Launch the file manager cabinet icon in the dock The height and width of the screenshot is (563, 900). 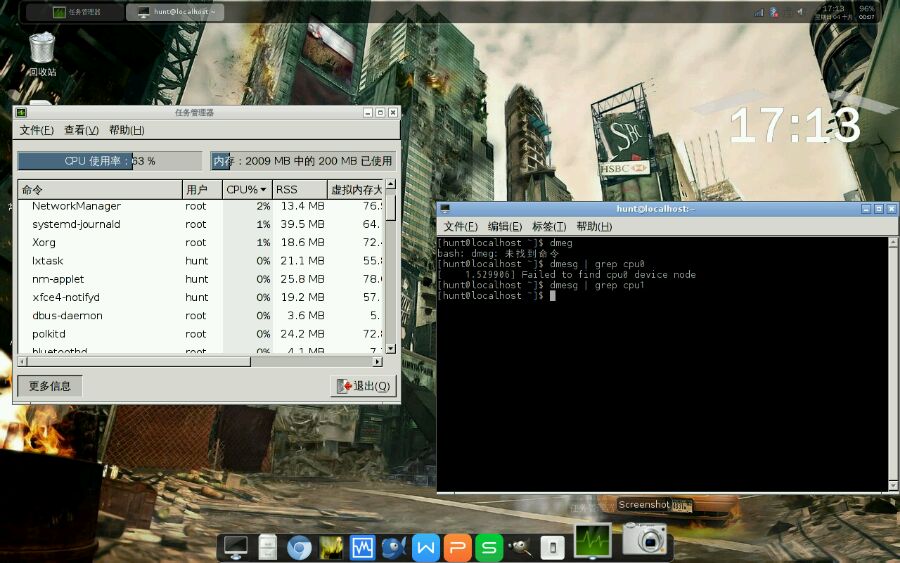pyautogui.click(x=267, y=546)
